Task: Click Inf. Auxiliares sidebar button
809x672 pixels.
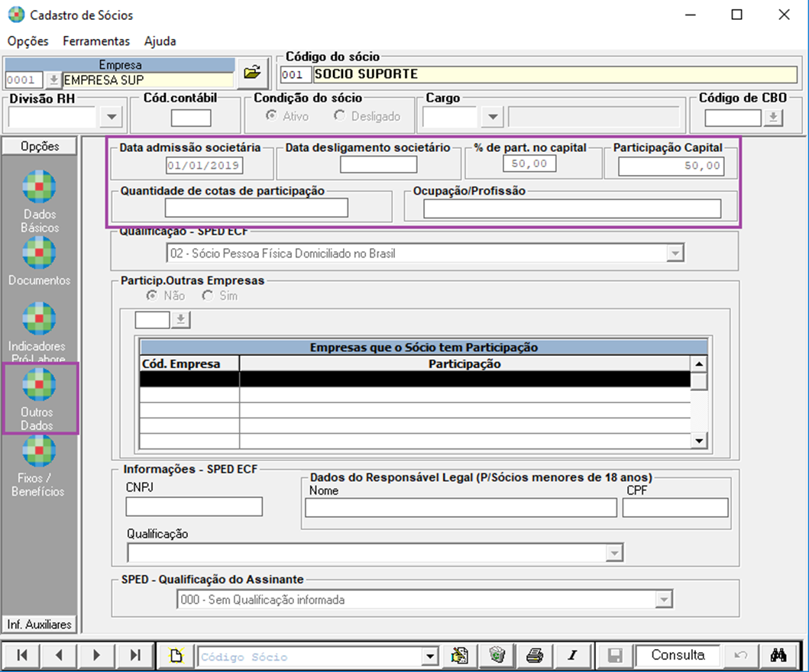Action: 39,624
